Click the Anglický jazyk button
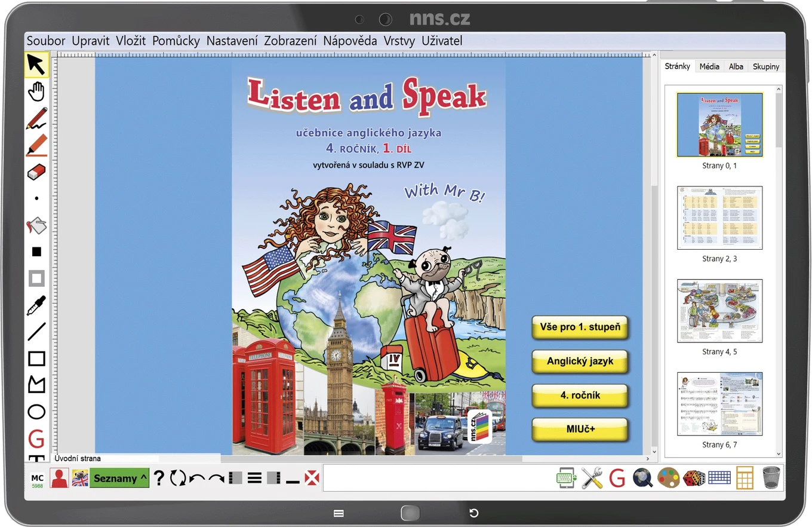This screenshot has height=527, width=812. [580, 361]
